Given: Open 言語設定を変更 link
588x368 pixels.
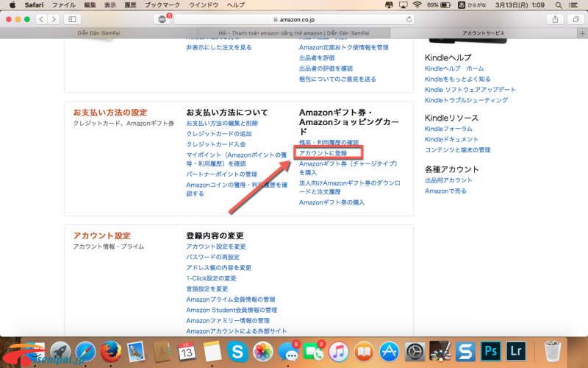Looking at the screenshot, I should click(x=207, y=289).
